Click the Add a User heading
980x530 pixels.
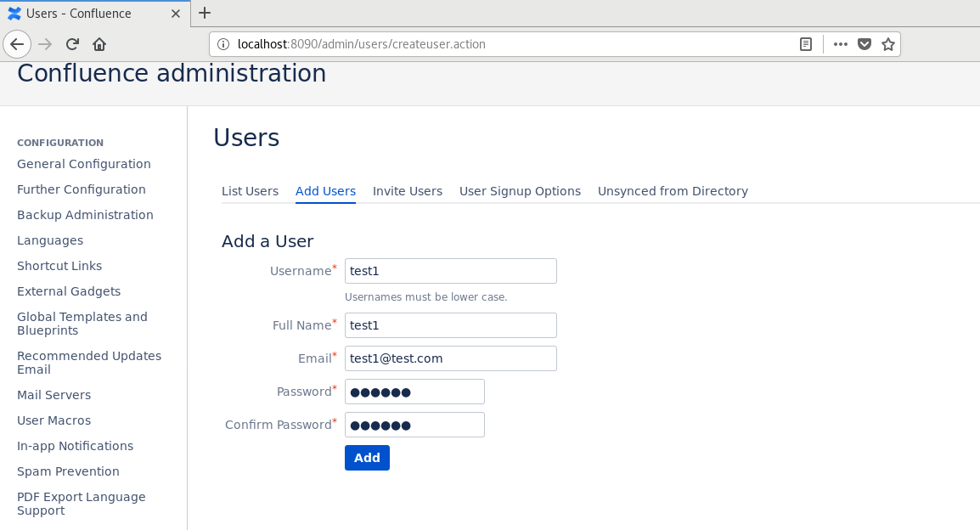(268, 242)
